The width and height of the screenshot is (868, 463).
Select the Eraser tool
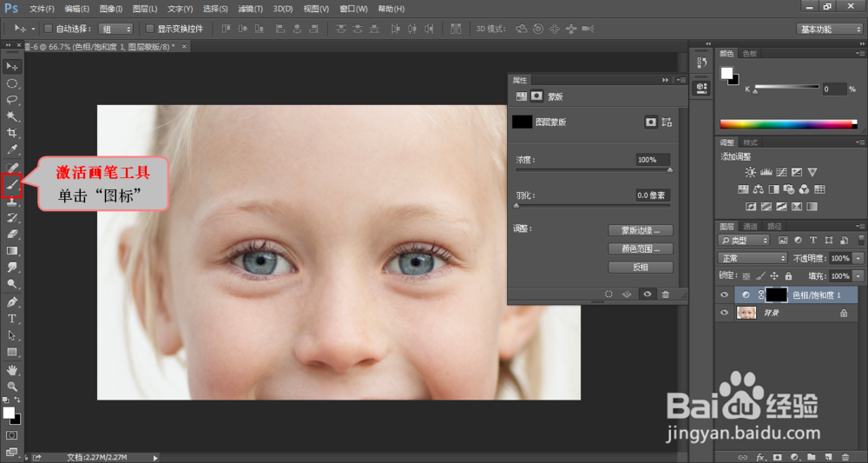tap(11, 235)
